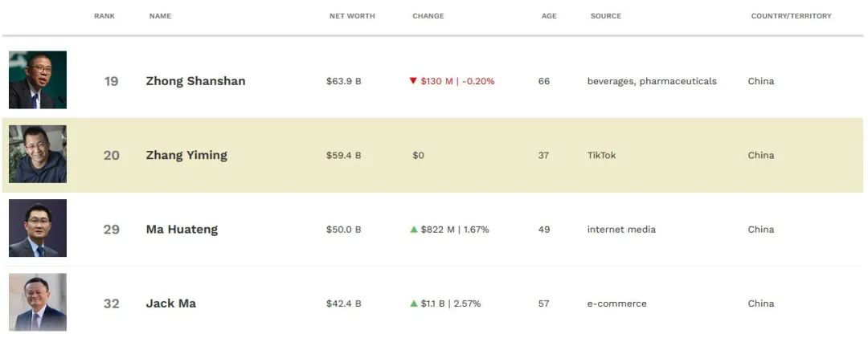This screenshot has width=868, height=342.
Task: Open the Jack Ma name link
Action: click(170, 303)
